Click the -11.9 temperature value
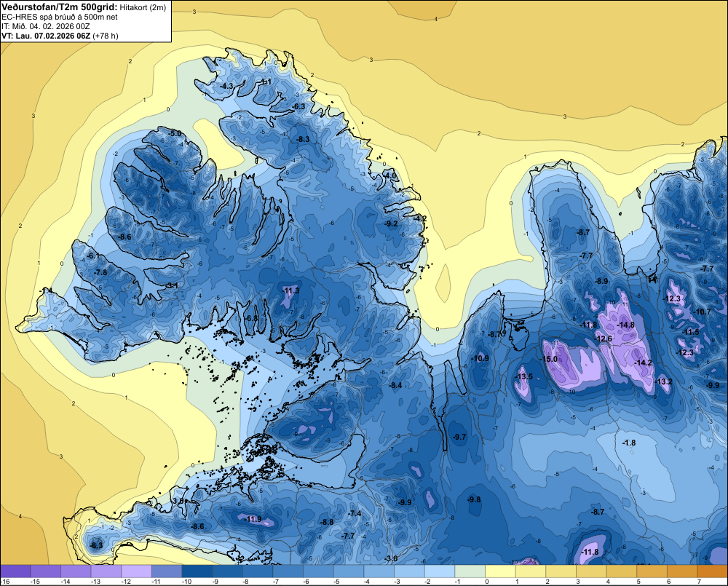728x586 pixels. pos(253,519)
